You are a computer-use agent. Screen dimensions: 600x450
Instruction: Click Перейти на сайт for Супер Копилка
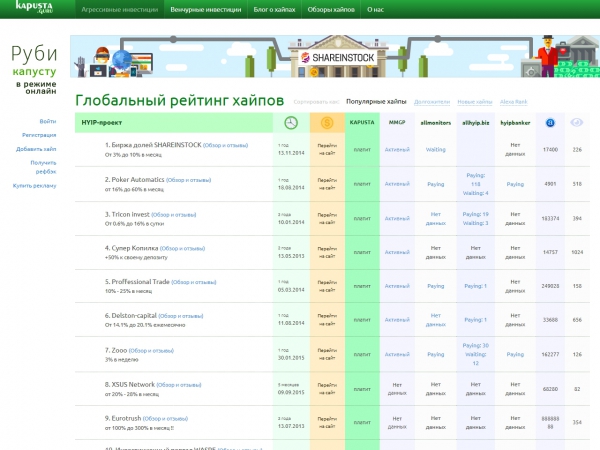(327, 252)
